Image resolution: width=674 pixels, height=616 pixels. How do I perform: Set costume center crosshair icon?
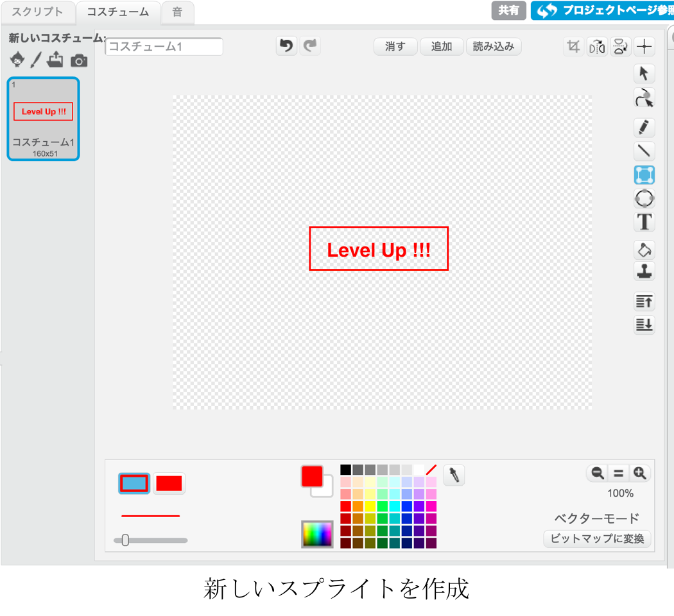644,46
